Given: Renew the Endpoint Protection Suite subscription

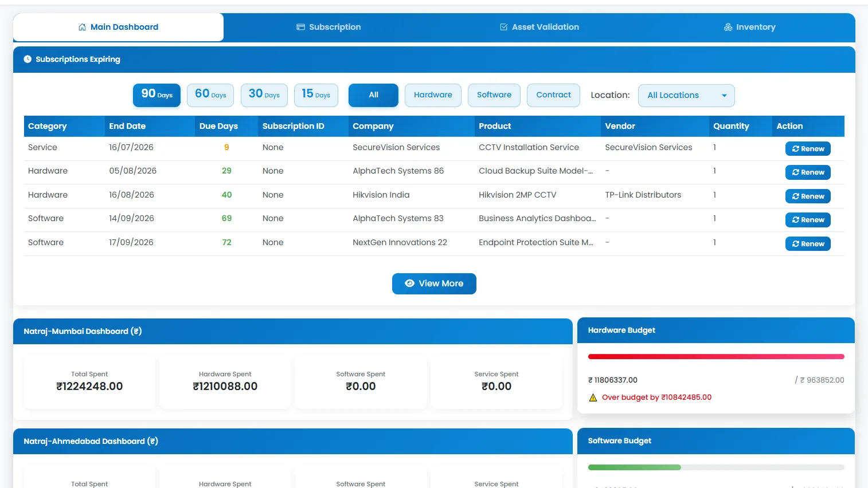Looking at the screenshot, I should [808, 244].
